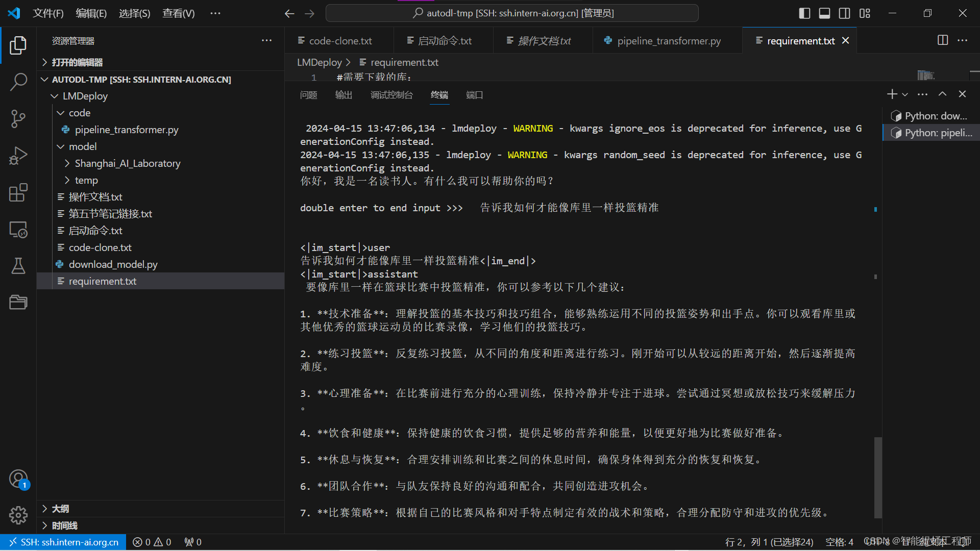Expand the 时间线 section
Viewport: 980px width, 551px height.
(x=64, y=525)
